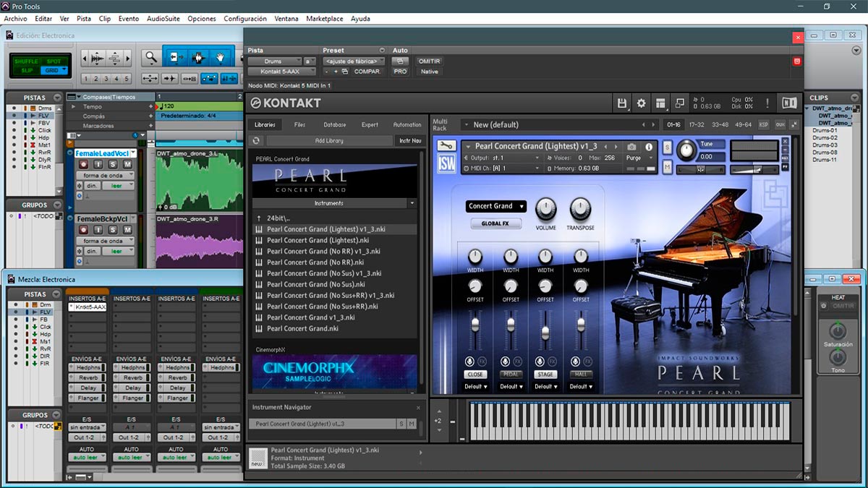
Task: Click the GLOBAL FX button
Action: (x=496, y=224)
